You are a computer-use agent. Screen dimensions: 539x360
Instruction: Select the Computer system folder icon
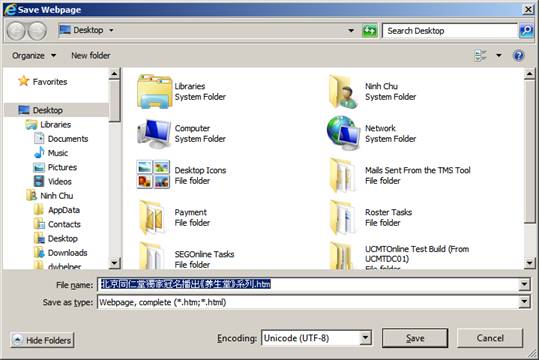tap(154, 133)
